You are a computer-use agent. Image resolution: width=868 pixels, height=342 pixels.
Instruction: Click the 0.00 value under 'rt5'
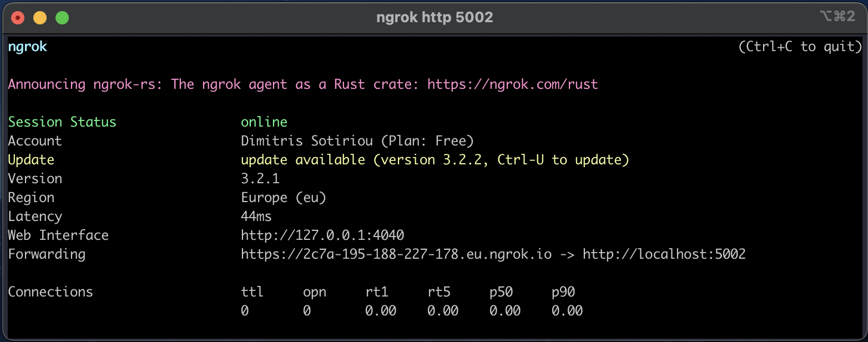click(x=443, y=311)
